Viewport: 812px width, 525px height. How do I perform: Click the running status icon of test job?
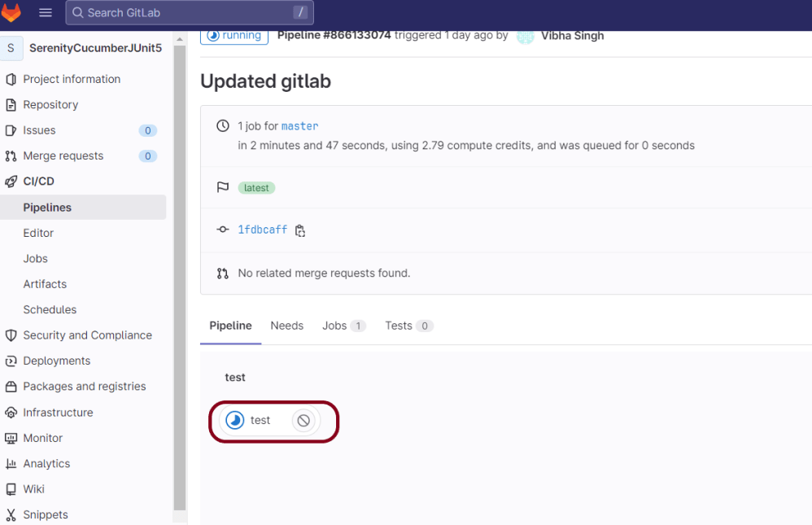[x=235, y=421]
